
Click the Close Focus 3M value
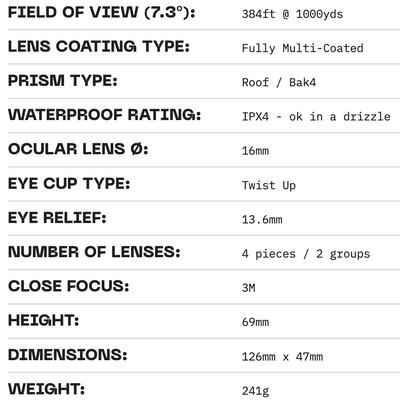click(x=249, y=288)
